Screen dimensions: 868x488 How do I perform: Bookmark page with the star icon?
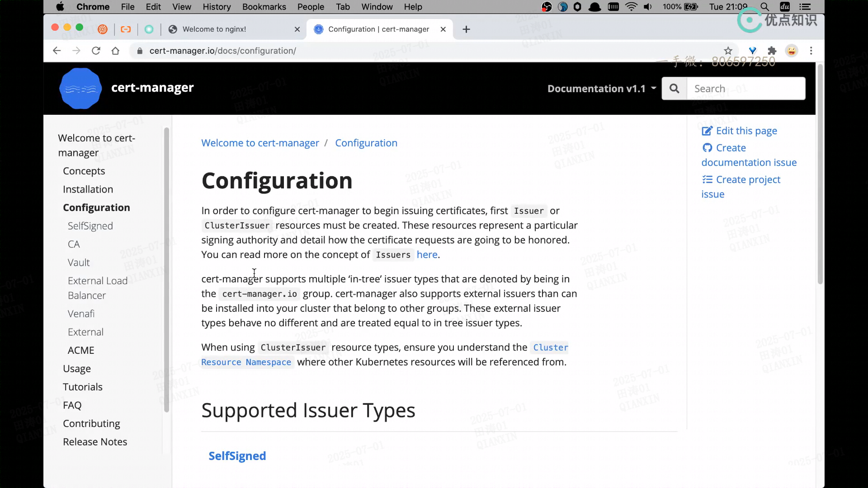pos(728,51)
